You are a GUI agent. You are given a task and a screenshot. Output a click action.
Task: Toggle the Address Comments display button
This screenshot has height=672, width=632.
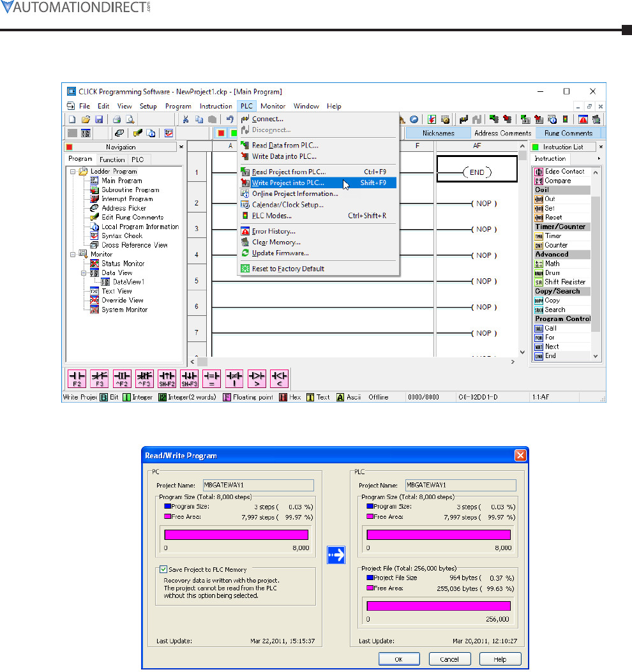[x=503, y=133]
